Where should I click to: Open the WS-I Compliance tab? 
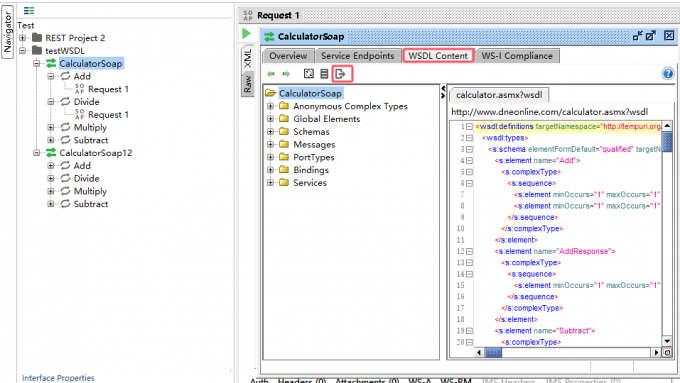(x=517, y=56)
